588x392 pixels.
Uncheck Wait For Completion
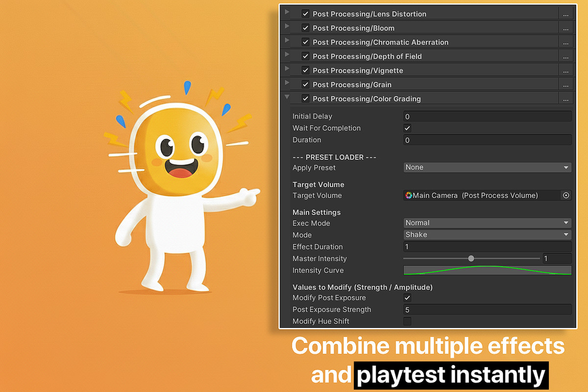click(x=407, y=128)
